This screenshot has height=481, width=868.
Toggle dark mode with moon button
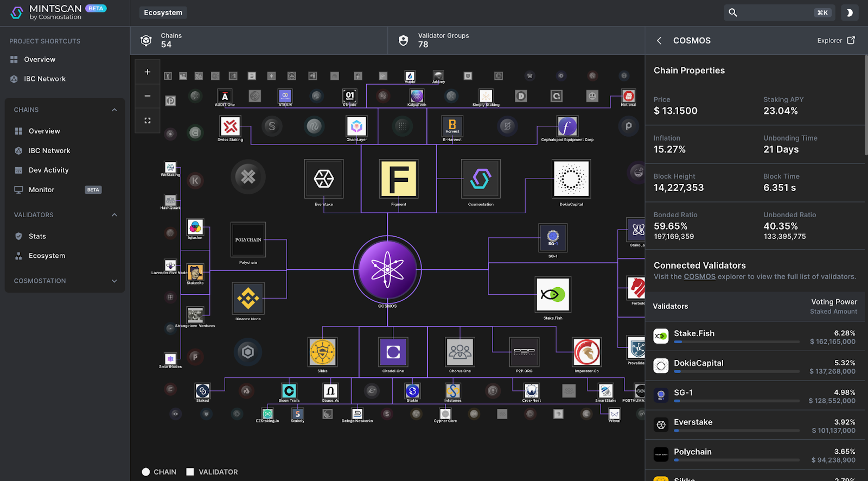(850, 12)
